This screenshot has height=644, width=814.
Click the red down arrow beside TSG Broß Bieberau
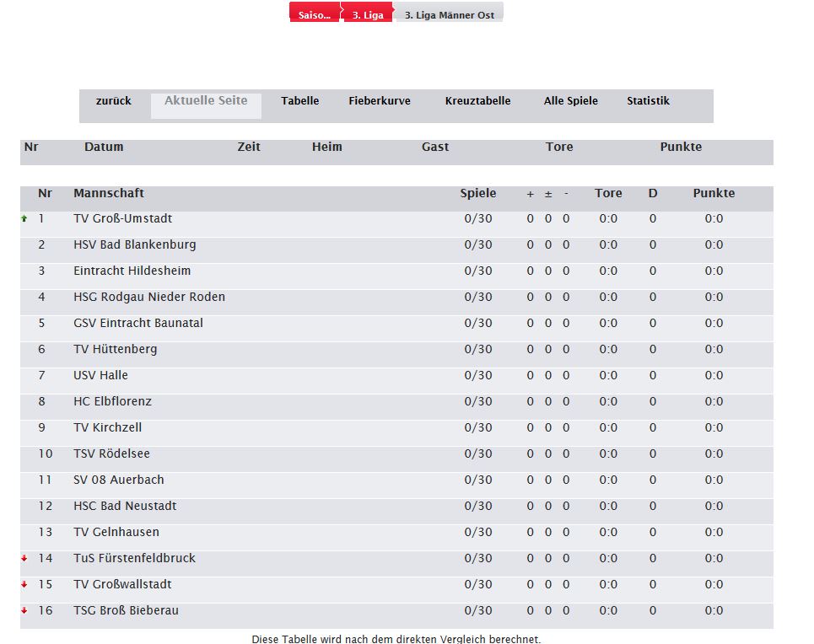click(24, 610)
